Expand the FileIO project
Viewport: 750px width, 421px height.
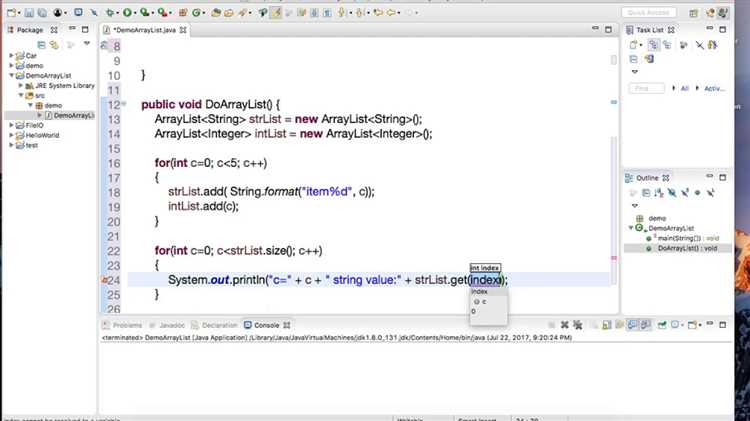pyautogui.click(x=11, y=125)
